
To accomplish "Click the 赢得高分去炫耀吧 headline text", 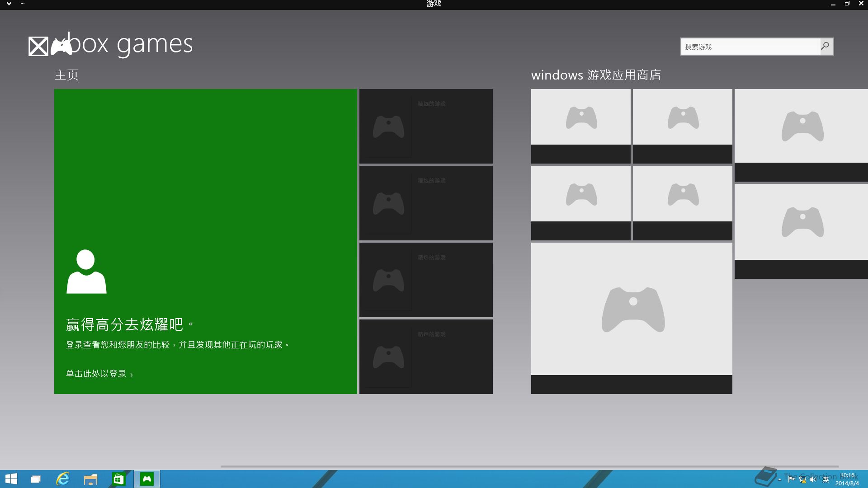I will point(130,324).
